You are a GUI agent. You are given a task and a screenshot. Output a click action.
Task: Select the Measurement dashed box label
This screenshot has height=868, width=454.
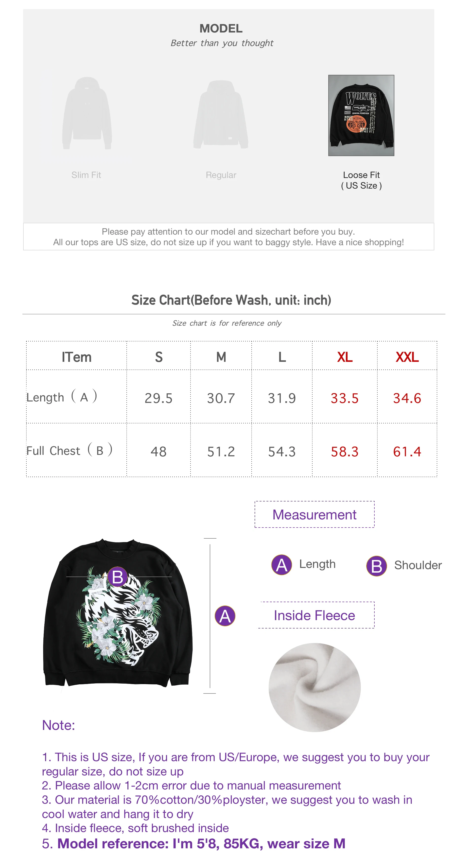(314, 514)
